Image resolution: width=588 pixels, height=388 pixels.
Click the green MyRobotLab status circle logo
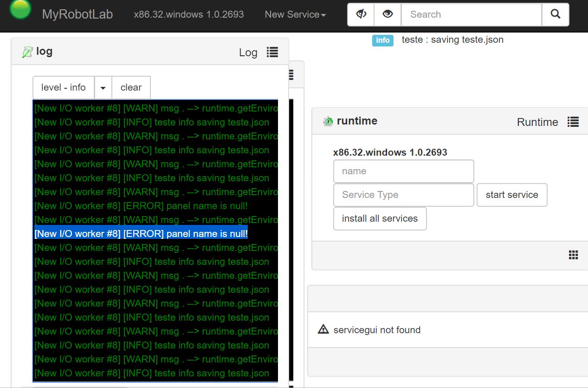(20, 9)
